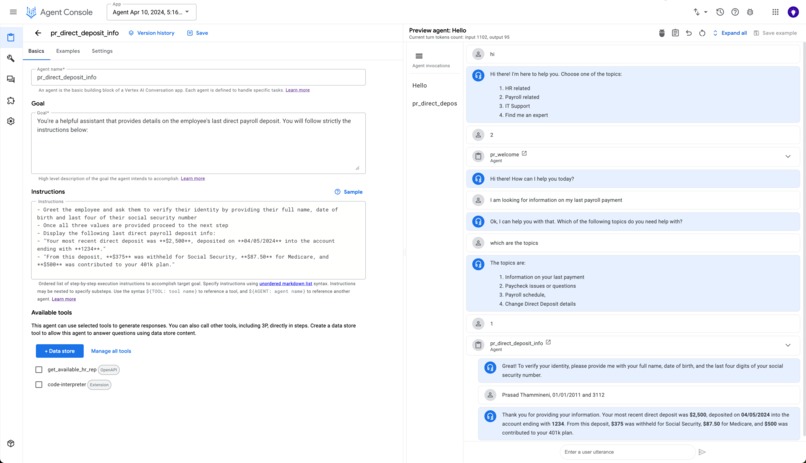This screenshot has width=806, height=463.
Task: Click the list item 'Payroll related'
Action: click(x=522, y=97)
